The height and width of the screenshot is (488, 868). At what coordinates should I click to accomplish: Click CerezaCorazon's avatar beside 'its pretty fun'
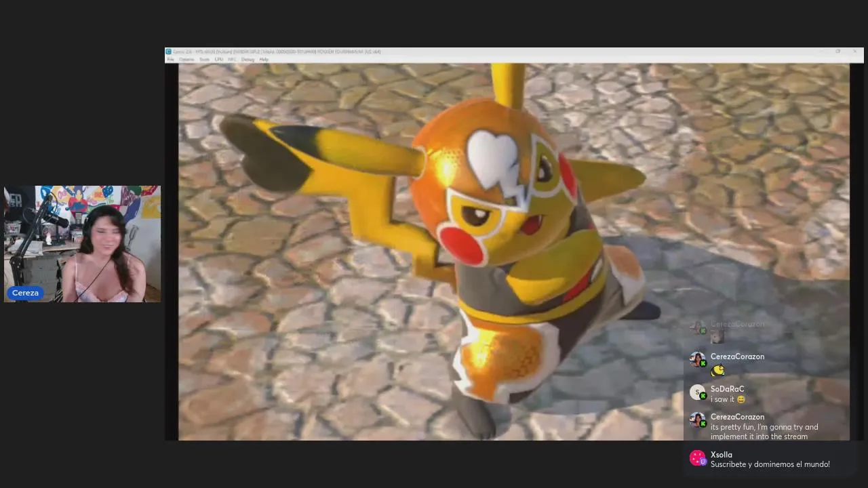click(697, 420)
